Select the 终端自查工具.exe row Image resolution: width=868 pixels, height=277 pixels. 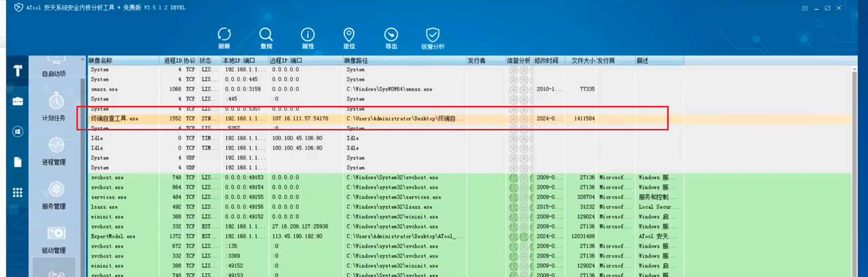pos(470,119)
